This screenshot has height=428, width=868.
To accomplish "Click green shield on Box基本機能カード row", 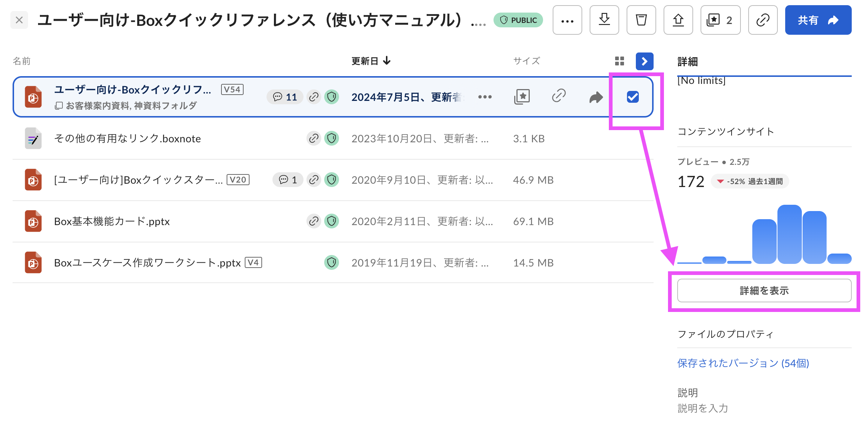I will pyautogui.click(x=332, y=221).
